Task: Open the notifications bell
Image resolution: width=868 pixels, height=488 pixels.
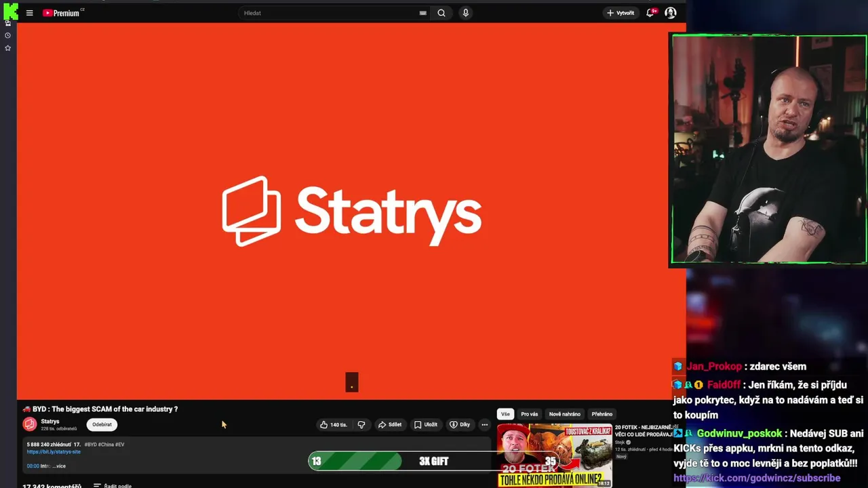Action: click(651, 12)
